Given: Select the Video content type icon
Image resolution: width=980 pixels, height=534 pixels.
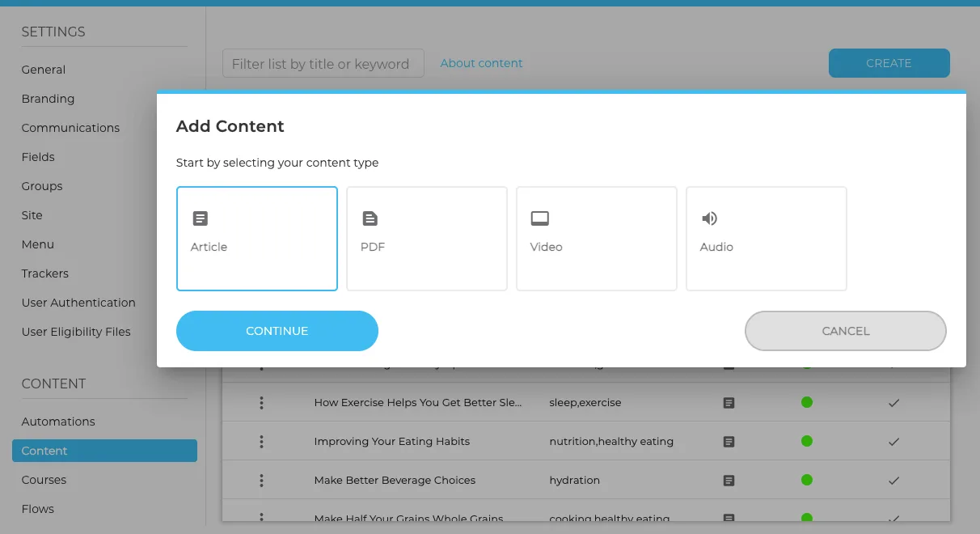Looking at the screenshot, I should pos(539,218).
